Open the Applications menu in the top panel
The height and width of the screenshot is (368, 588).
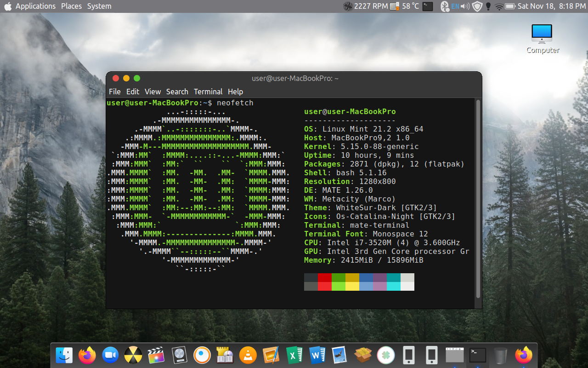[x=35, y=6]
